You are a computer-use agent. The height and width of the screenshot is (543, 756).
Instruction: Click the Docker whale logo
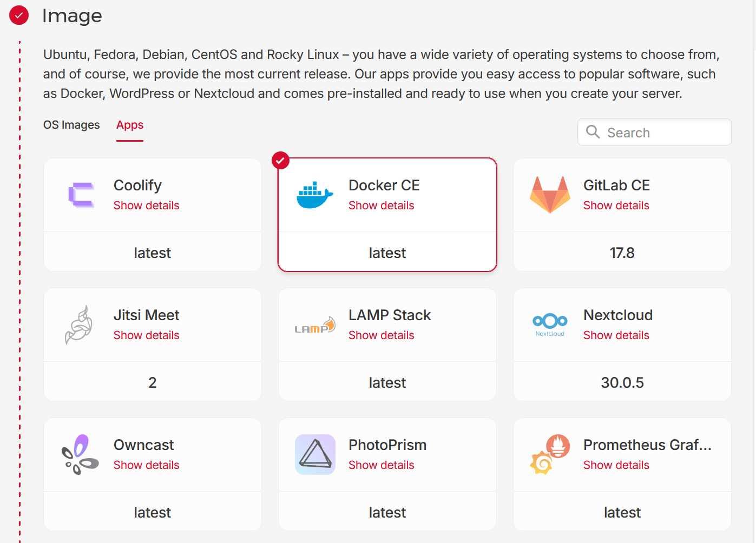pos(315,195)
